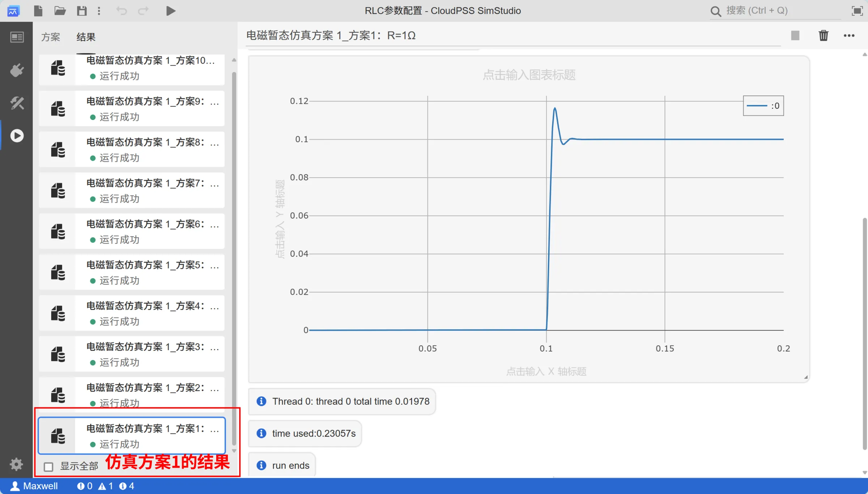Viewport: 868px width, 494px height.
Task: Open the Maxwell user account
Action: 34,486
